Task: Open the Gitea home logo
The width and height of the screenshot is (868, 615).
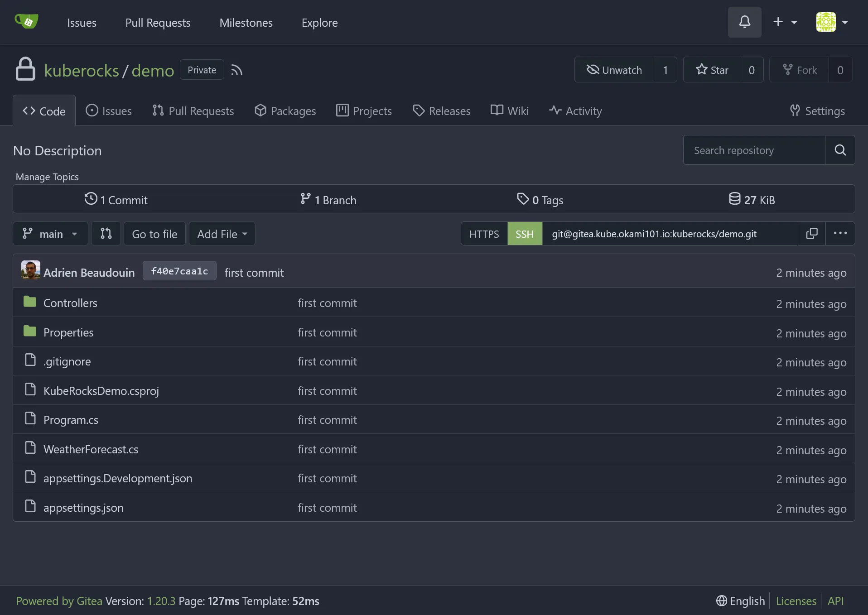Action: pyautogui.click(x=26, y=22)
